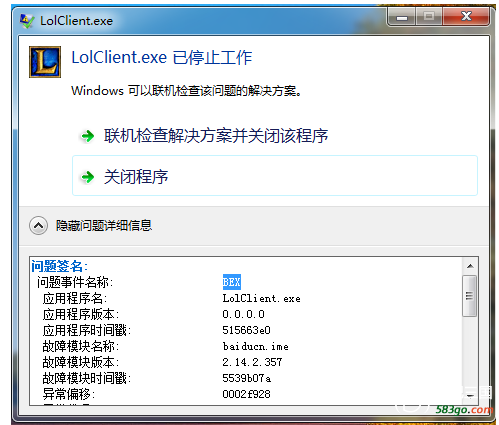Click the 隐藏问题详细信息 label
This screenshot has height=425, width=499.
click(104, 226)
